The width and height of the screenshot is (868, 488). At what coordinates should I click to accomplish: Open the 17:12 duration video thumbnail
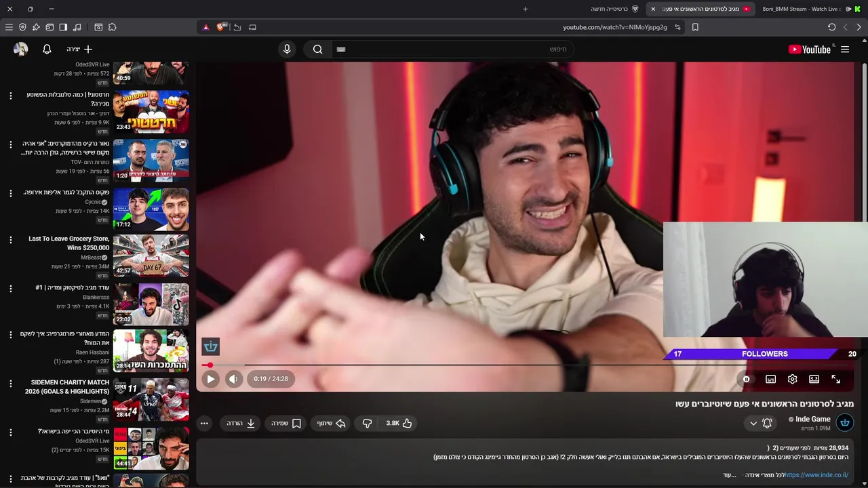click(151, 208)
